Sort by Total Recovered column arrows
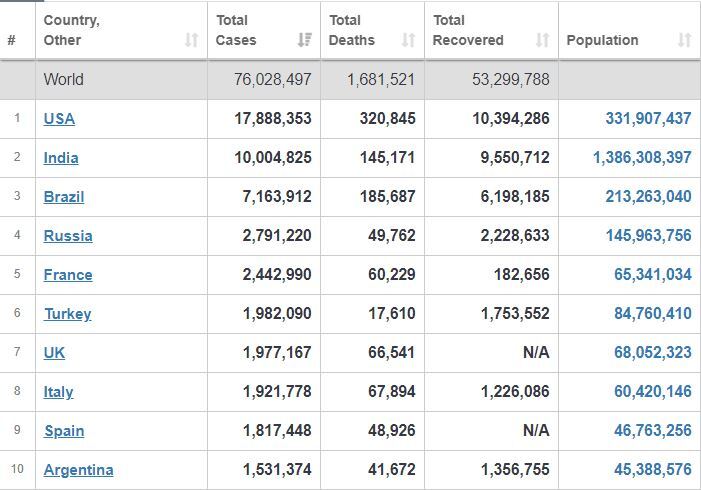Image resolution: width=701 pixels, height=490 pixels. [x=542, y=40]
